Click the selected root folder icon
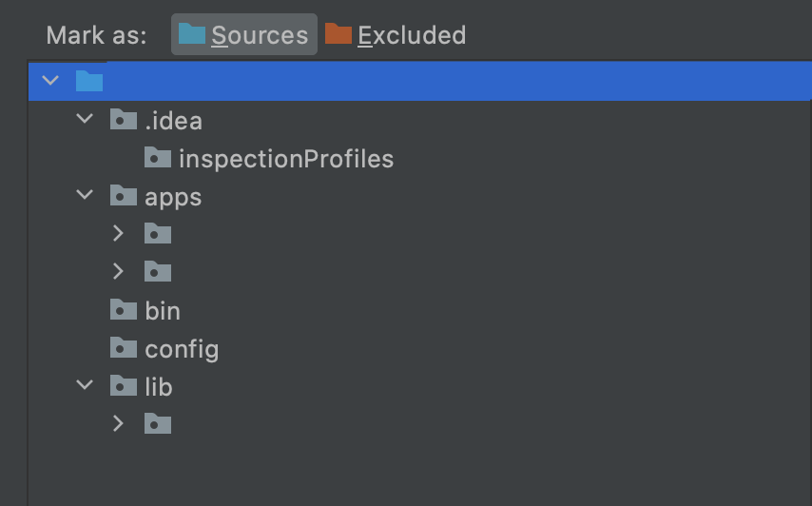Image resolution: width=812 pixels, height=506 pixels. [89, 81]
